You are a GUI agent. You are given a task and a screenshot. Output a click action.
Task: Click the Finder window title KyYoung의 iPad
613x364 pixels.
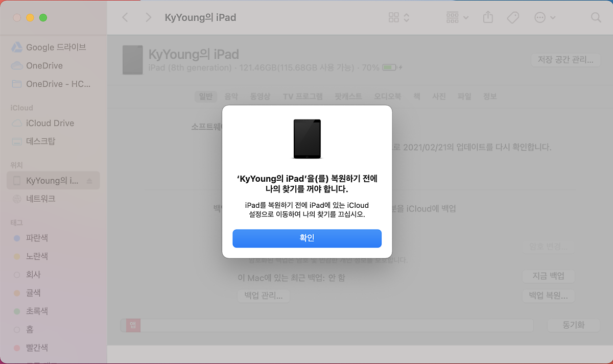(x=200, y=17)
